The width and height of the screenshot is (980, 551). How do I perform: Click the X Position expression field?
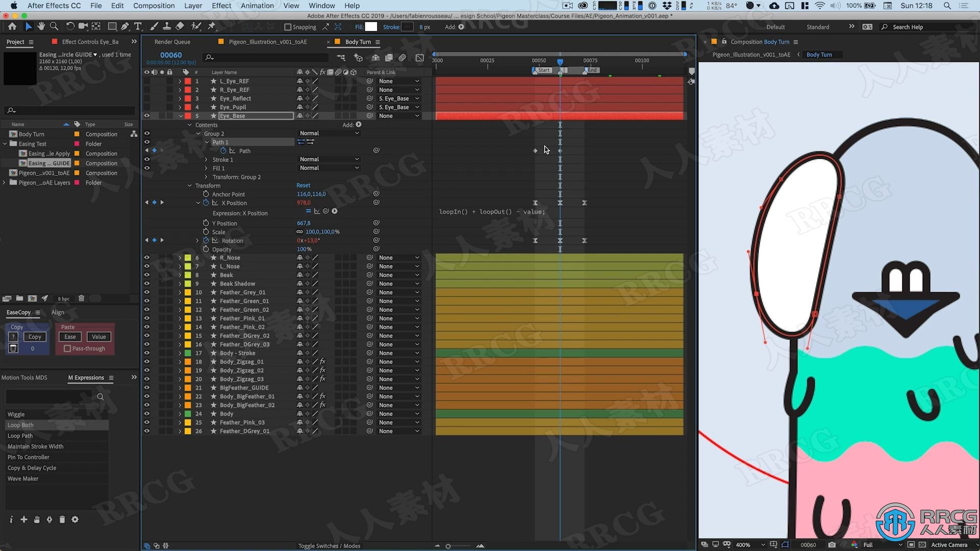coord(492,212)
